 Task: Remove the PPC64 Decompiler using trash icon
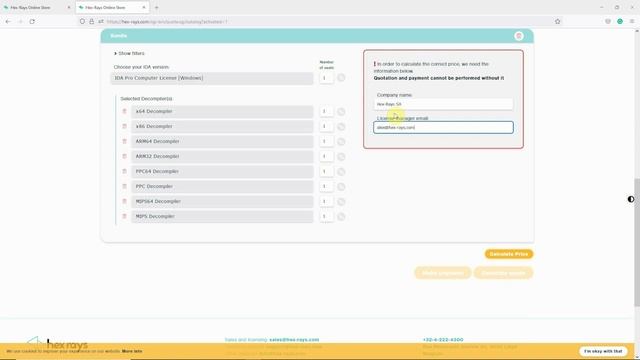click(x=124, y=171)
